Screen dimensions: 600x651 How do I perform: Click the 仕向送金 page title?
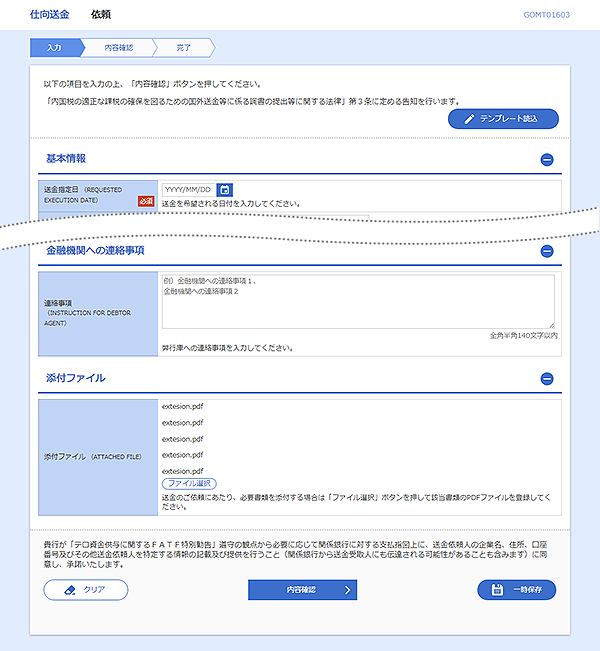pyautogui.click(x=49, y=15)
